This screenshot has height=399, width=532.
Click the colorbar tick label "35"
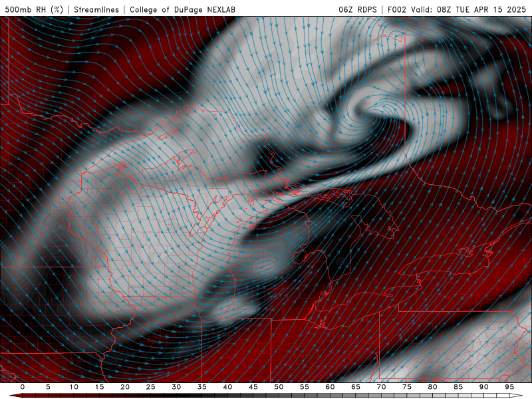[202, 387]
